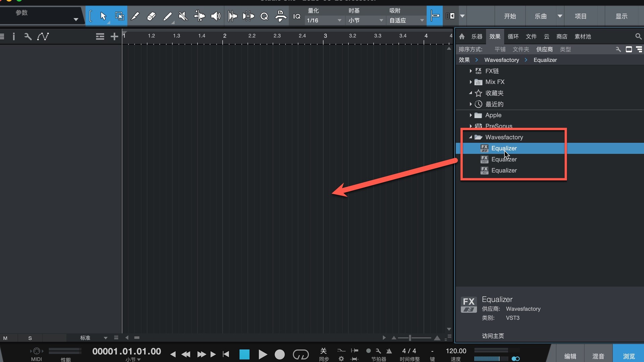Open the browser search magnifier

pyautogui.click(x=638, y=36)
